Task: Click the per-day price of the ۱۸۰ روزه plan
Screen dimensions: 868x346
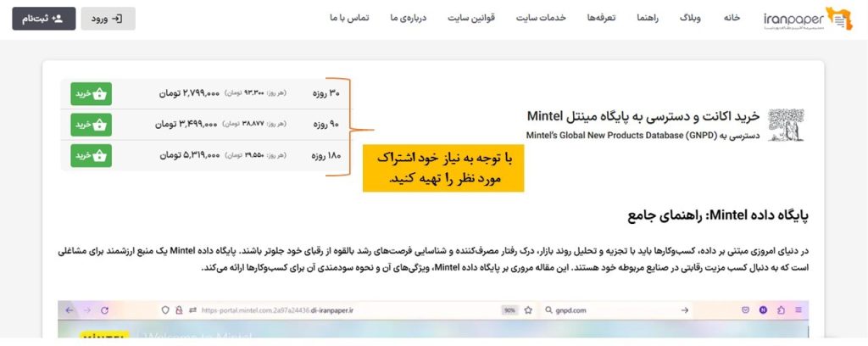Action: tap(255, 156)
